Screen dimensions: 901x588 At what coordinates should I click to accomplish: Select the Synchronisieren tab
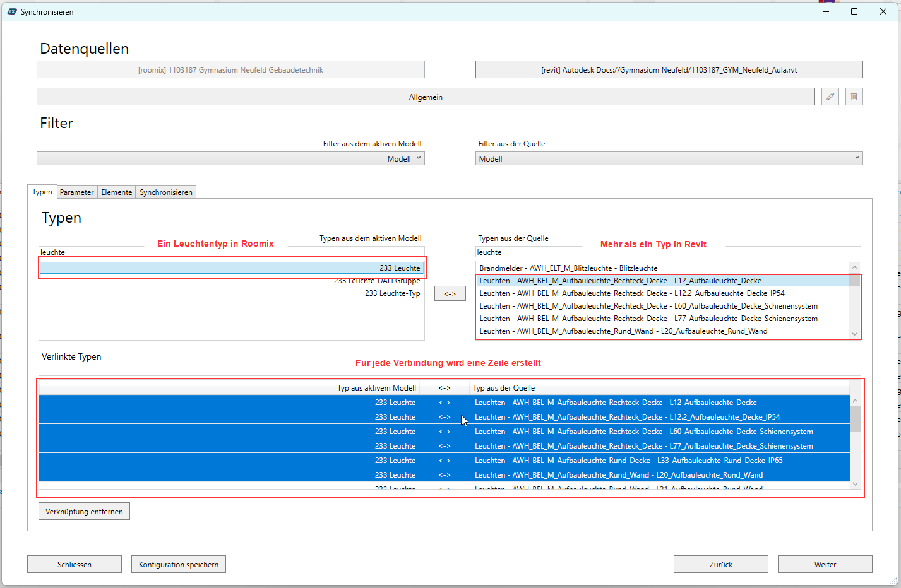click(x=165, y=192)
